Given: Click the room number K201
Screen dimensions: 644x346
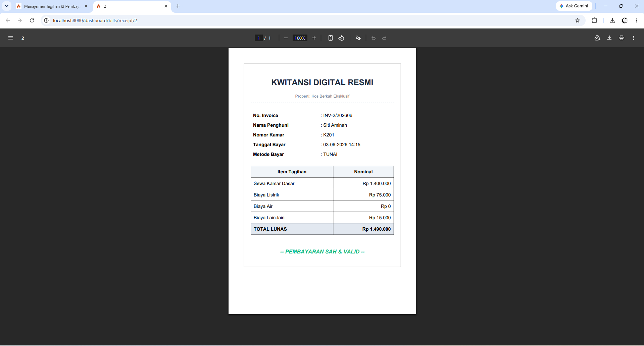Looking at the screenshot, I should (x=329, y=135).
